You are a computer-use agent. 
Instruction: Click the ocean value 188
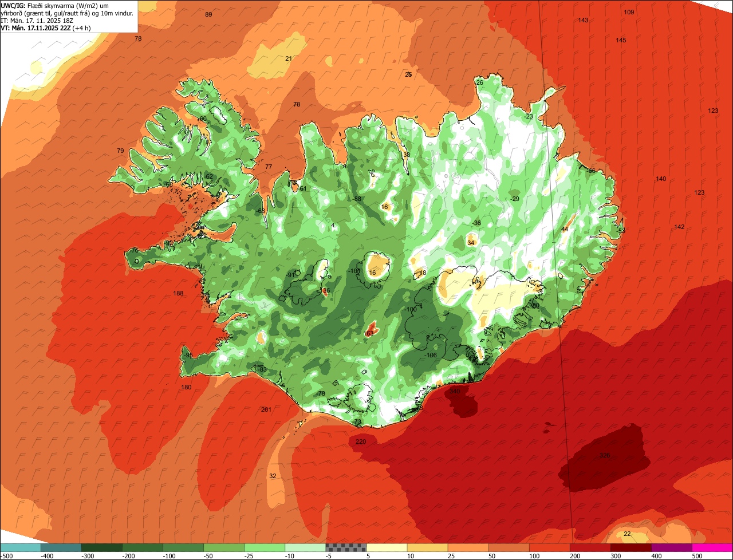pyautogui.click(x=179, y=293)
